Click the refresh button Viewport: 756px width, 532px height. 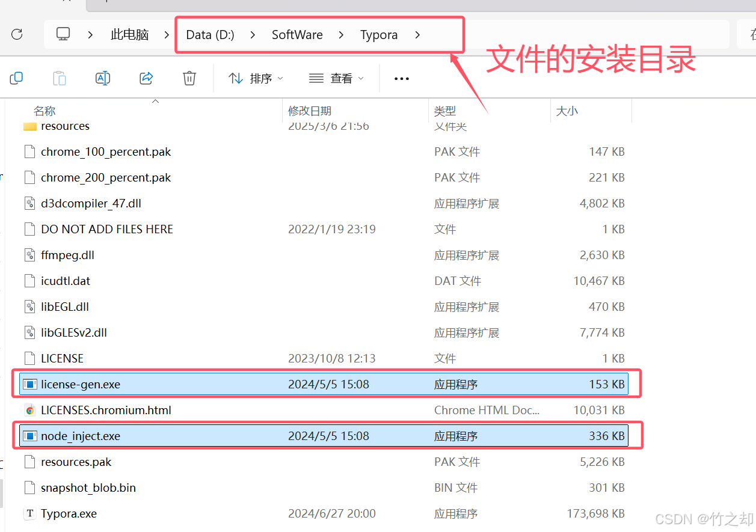17,34
